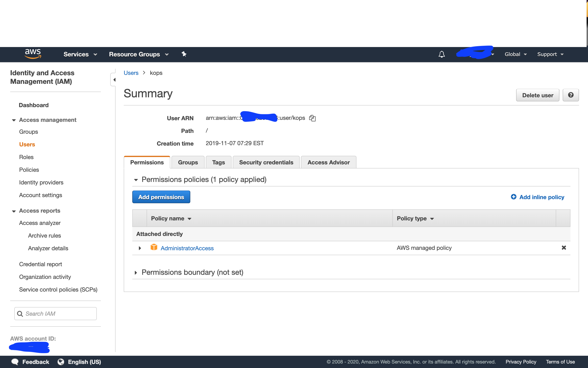This screenshot has height=368, width=588.
Task: Open Policies in the sidebar
Action: [x=29, y=170]
